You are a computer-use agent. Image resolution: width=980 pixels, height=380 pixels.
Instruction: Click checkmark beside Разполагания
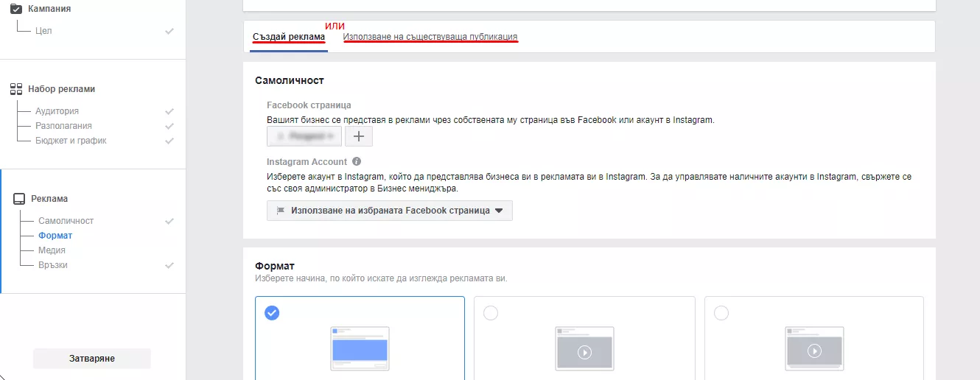click(x=169, y=126)
